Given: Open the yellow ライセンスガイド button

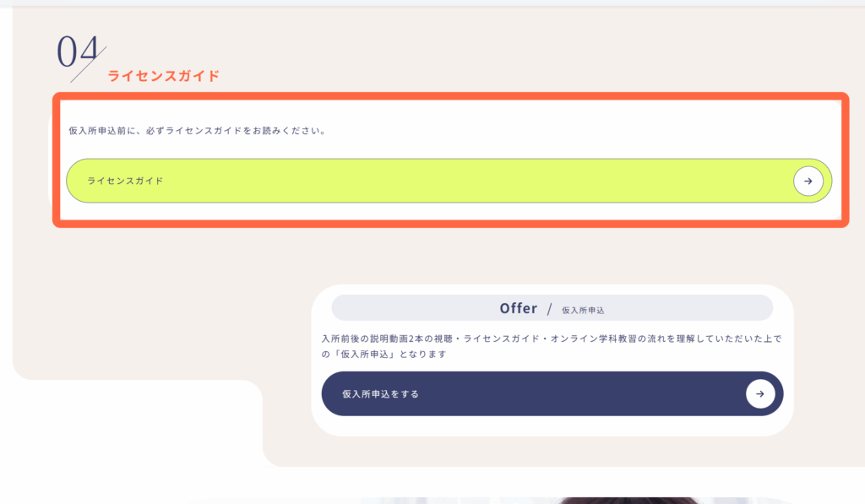Looking at the screenshot, I should [x=449, y=181].
